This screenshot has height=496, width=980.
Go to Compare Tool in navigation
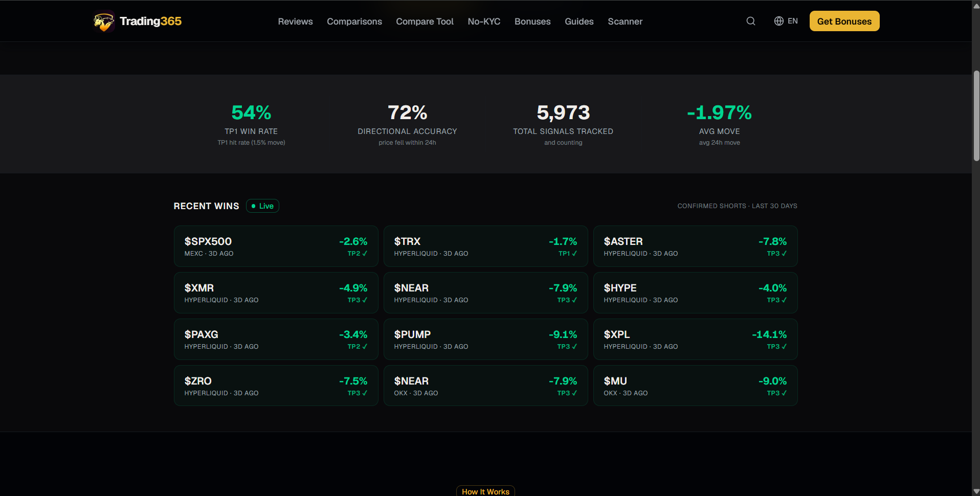click(x=425, y=21)
